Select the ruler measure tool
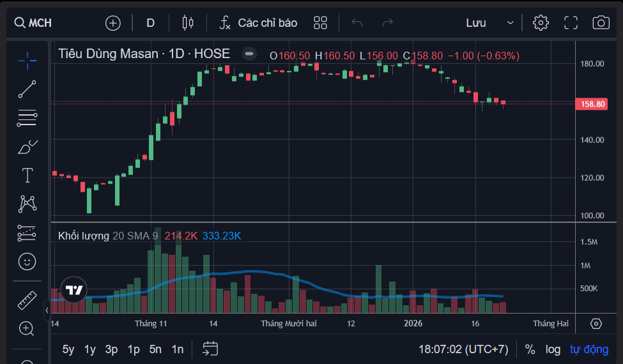 point(27,300)
